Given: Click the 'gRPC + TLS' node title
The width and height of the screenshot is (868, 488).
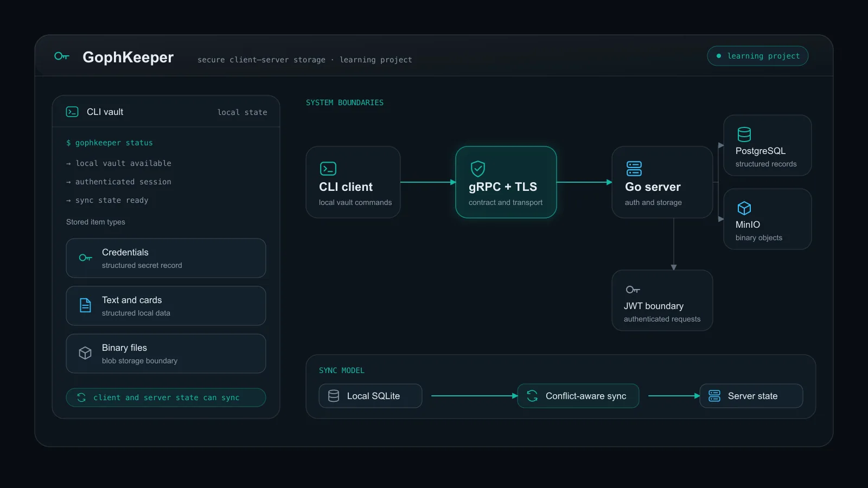Looking at the screenshot, I should [503, 187].
